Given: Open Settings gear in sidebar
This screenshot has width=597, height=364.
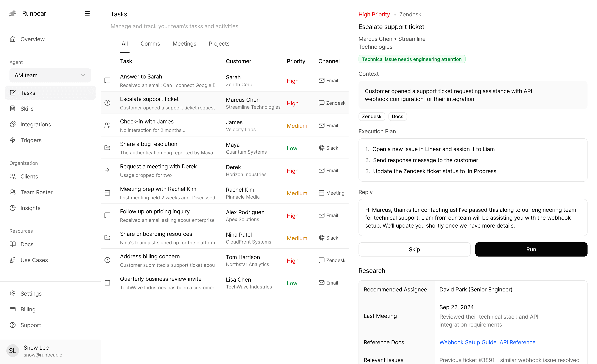Looking at the screenshot, I should 13,293.
